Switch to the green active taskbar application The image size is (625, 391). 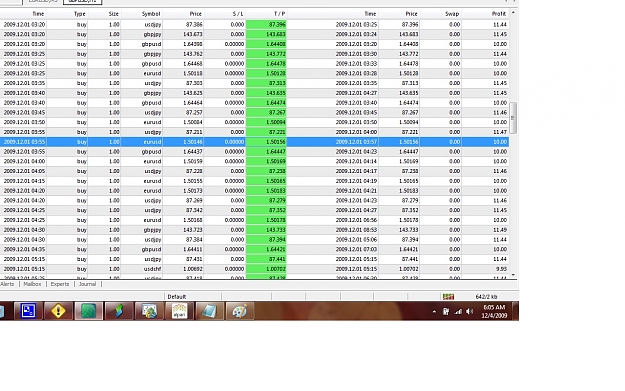tap(88, 311)
